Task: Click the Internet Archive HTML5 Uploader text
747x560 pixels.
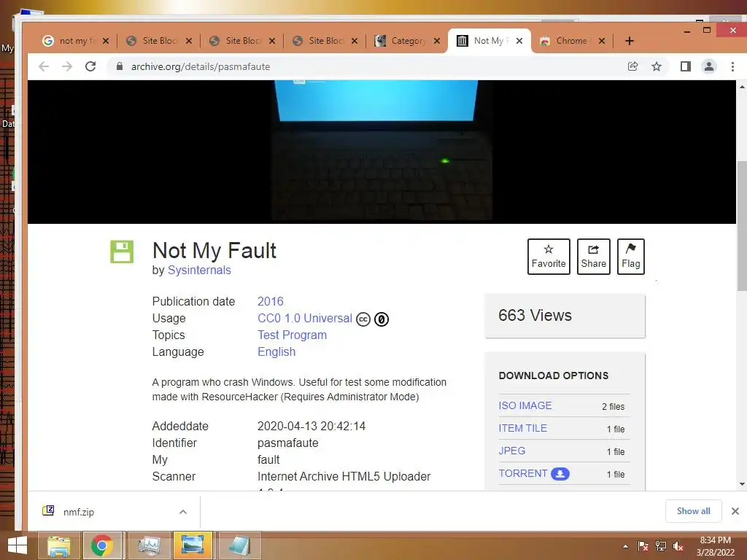Action: [x=344, y=477]
